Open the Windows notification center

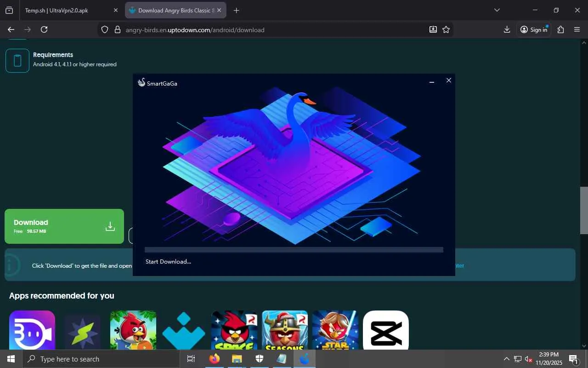[573, 359]
